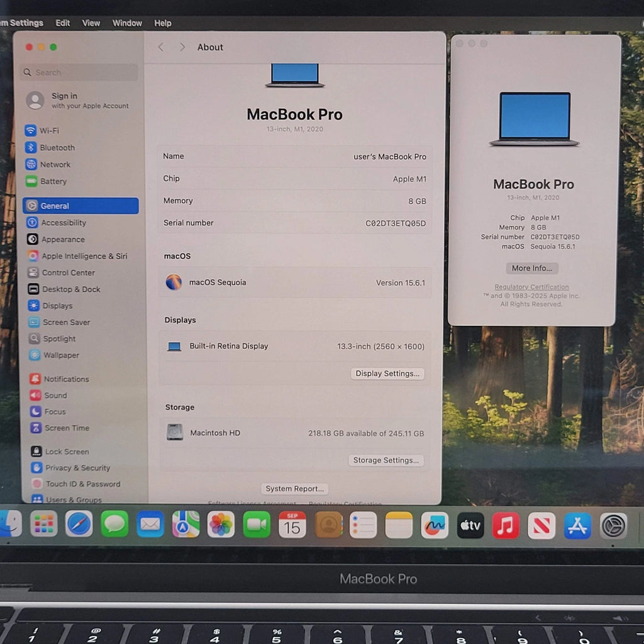
Task: Click the settings Search field
Action: [79, 72]
